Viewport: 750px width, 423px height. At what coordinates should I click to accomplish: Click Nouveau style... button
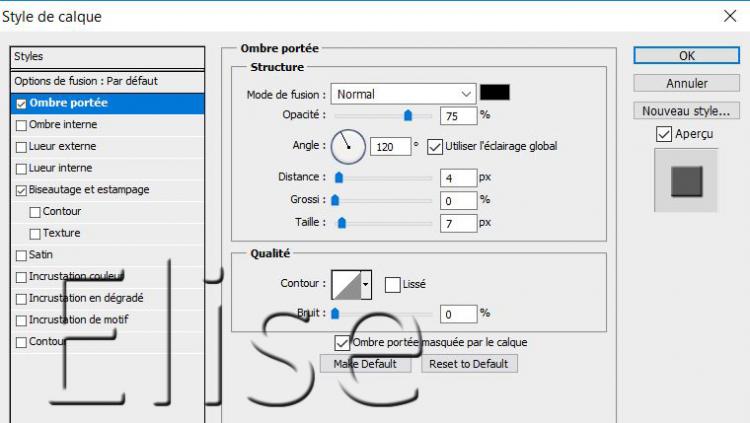pos(686,111)
